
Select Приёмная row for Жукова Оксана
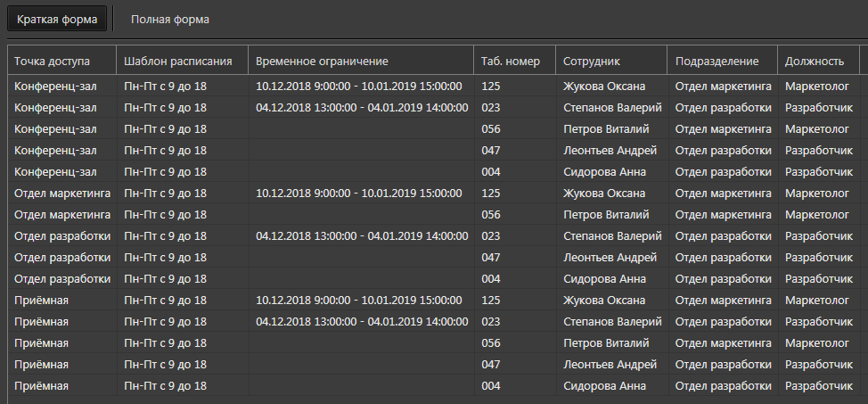coord(433,301)
